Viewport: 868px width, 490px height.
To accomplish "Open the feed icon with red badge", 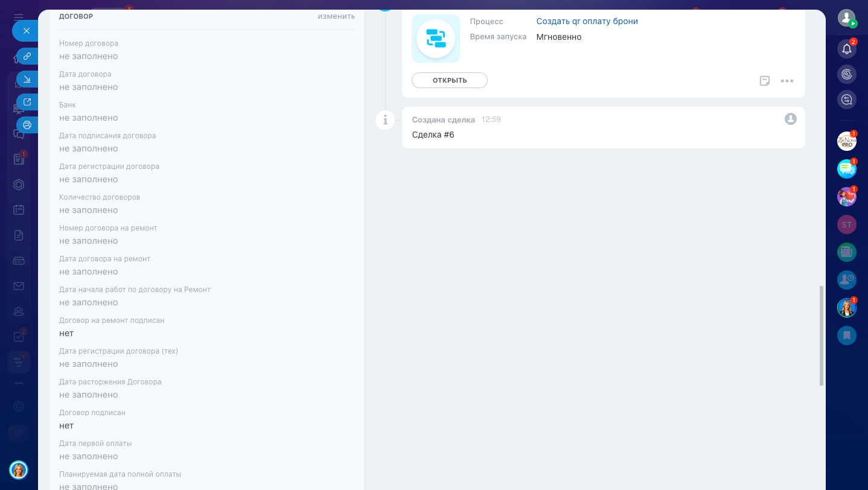I will pos(19,159).
